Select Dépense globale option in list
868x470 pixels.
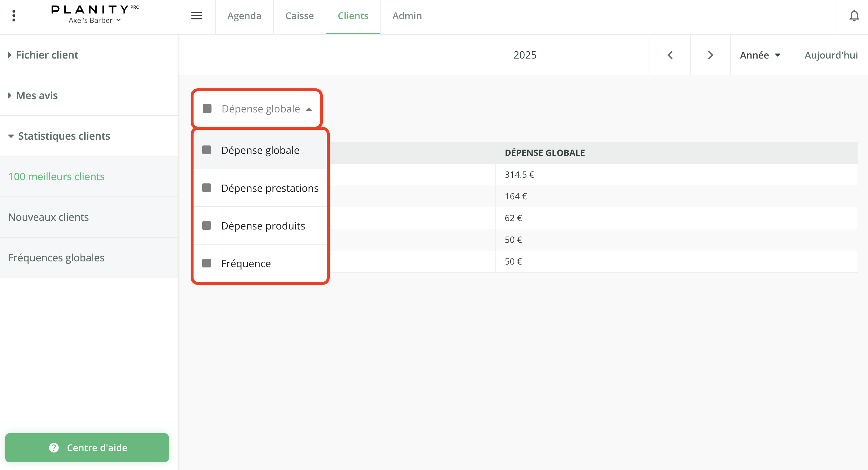[x=260, y=150]
